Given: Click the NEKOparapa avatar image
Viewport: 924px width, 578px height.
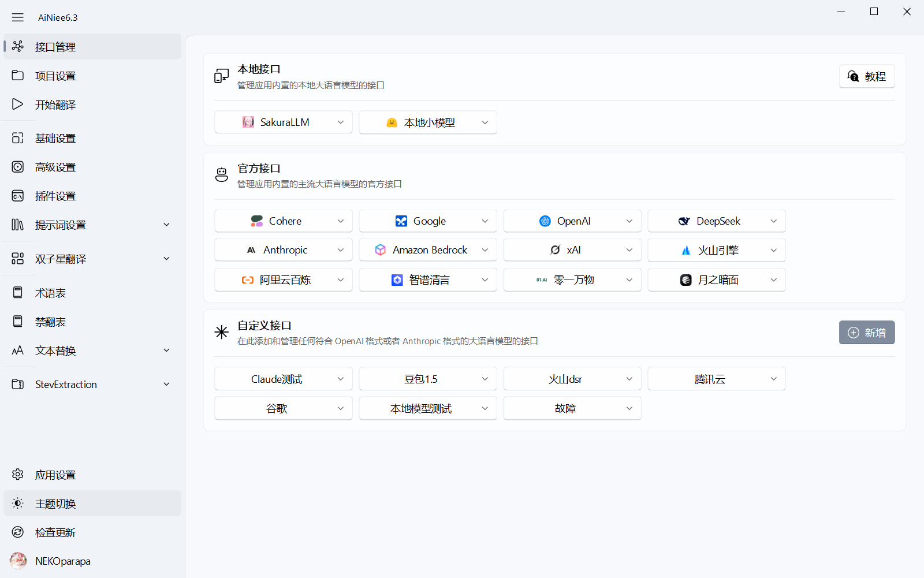Looking at the screenshot, I should [18, 561].
